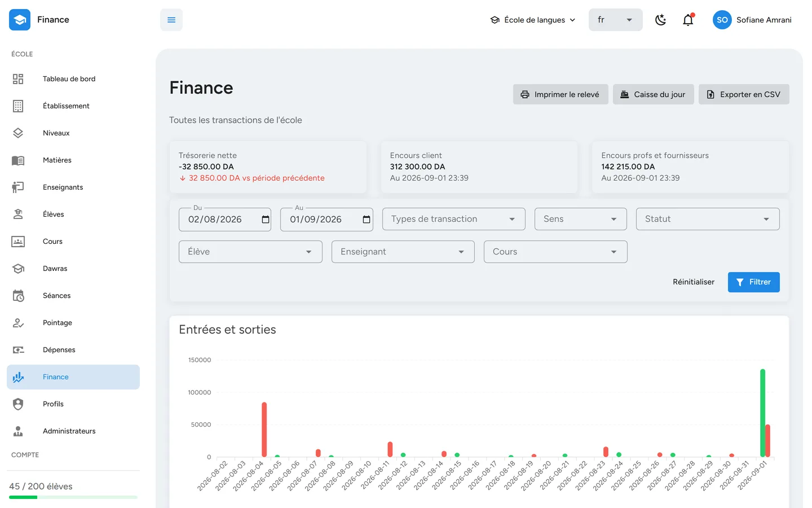Click Imprimer le relevé button

[561, 94]
